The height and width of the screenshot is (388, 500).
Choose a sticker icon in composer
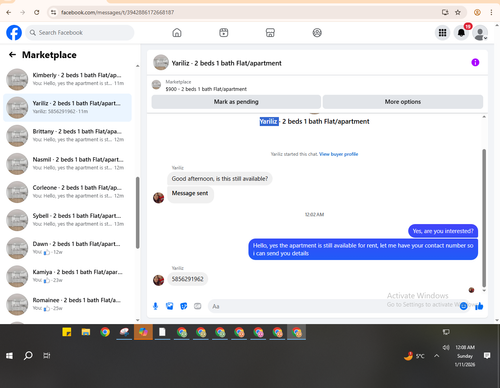[184, 306]
